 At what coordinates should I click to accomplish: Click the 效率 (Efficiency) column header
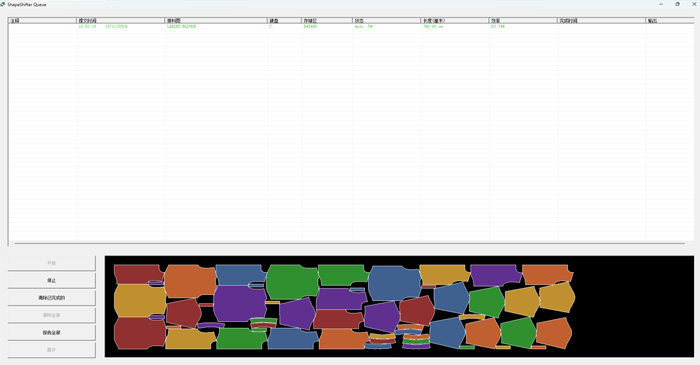click(x=523, y=21)
